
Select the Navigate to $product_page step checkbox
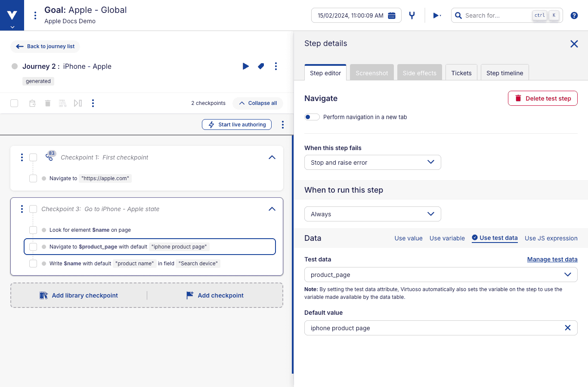click(x=33, y=247)
